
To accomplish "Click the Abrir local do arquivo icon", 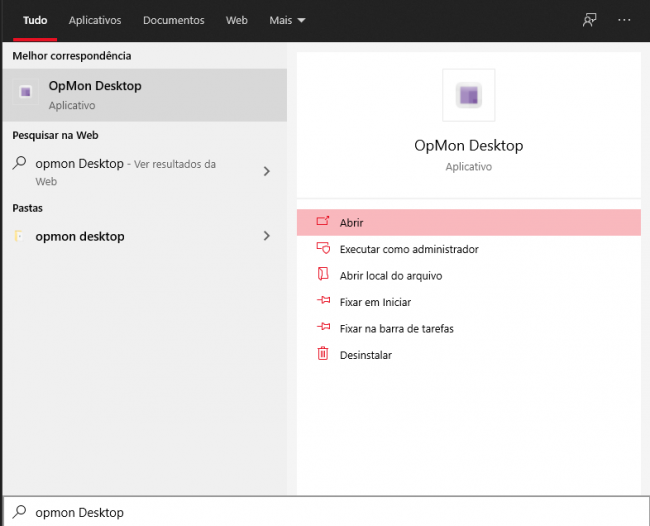I will (x=322, y=275).
